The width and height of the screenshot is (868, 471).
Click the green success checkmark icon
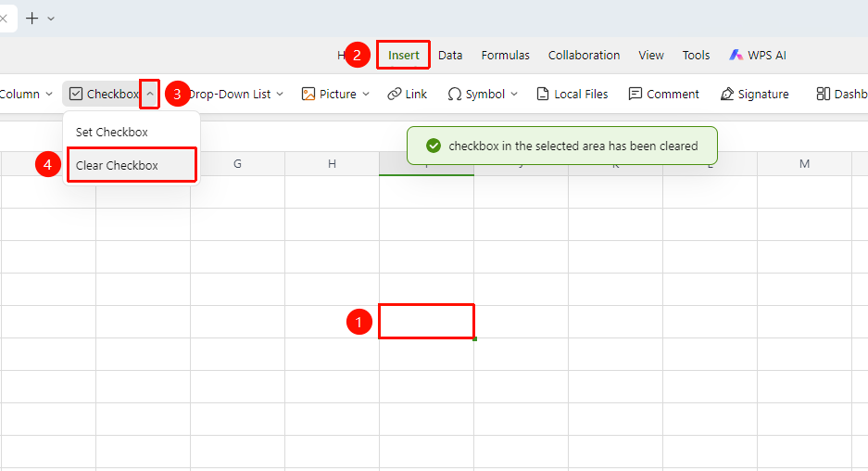(x=434, y=146)
